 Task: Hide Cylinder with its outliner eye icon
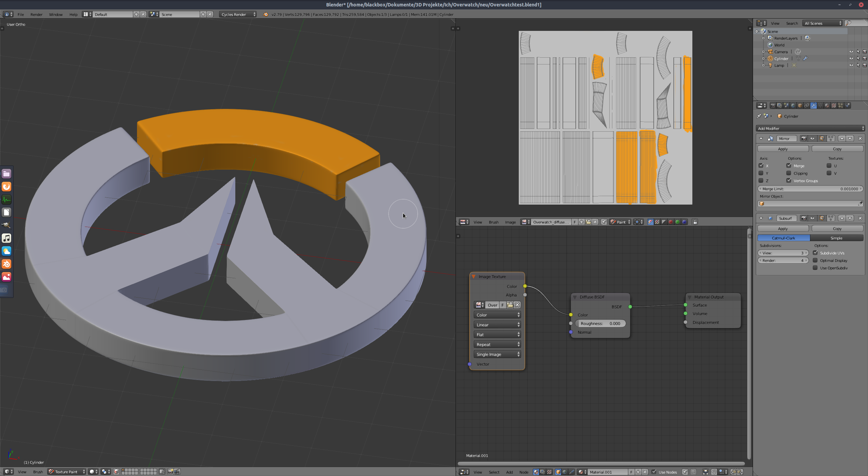851,58
